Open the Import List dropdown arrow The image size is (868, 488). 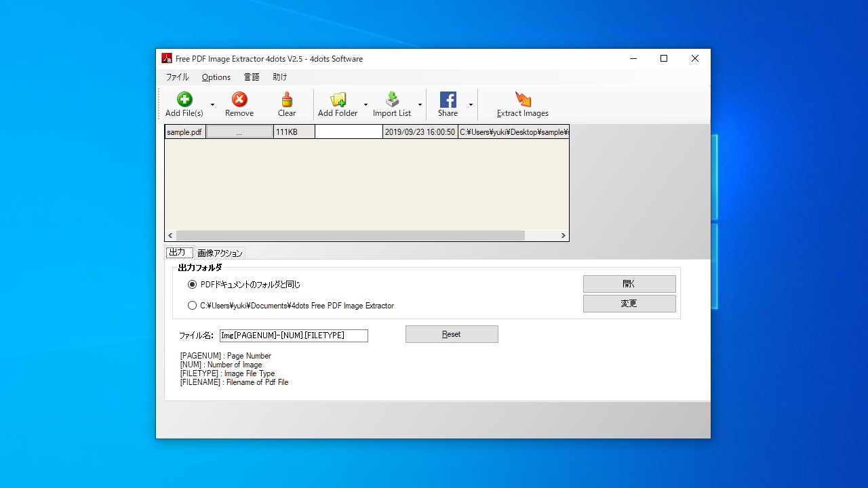click(420, 104)
